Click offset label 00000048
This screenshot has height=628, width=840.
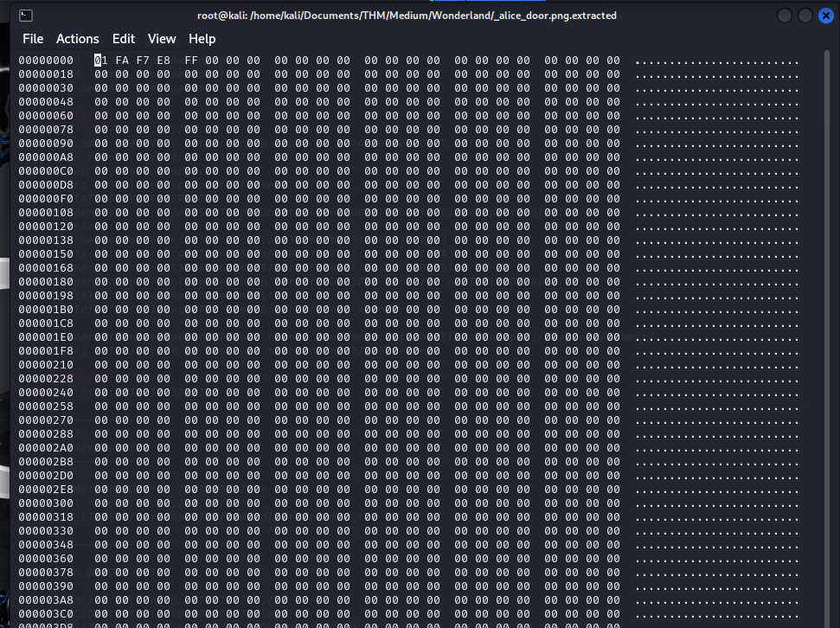click(x=46, y=102)
